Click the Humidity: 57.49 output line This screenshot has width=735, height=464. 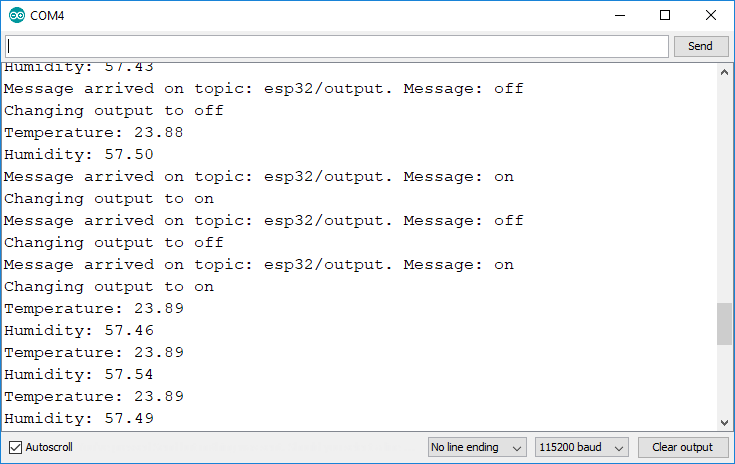click(x=79, y=418)
